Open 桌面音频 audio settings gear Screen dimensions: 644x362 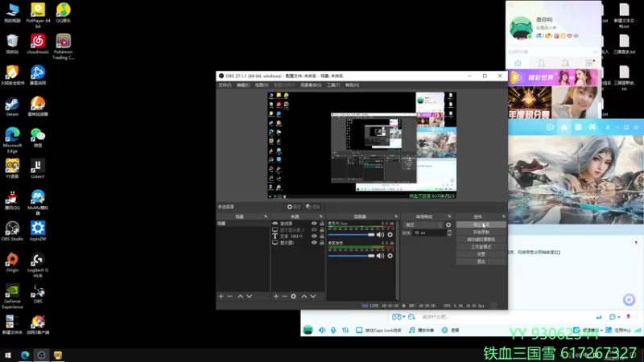tap(390, 256)
